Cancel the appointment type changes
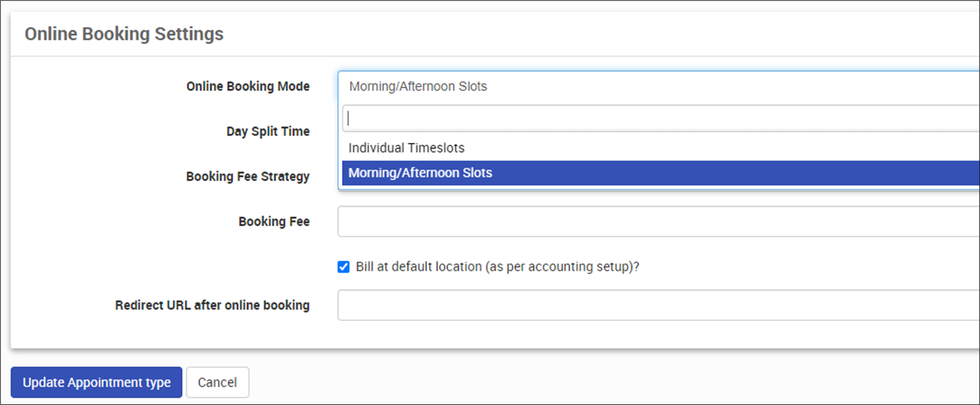980x405 pixels. [x=217, y=383]
